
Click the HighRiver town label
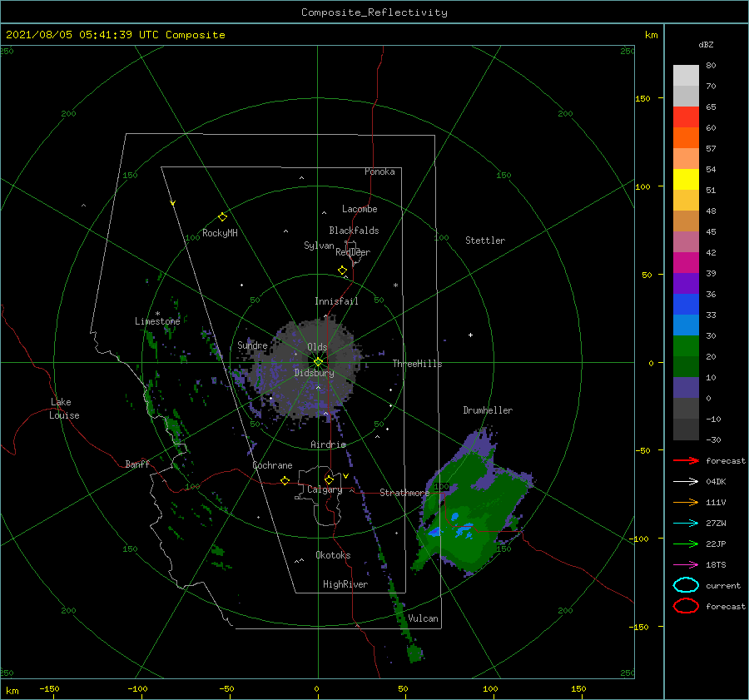point(345,584)
